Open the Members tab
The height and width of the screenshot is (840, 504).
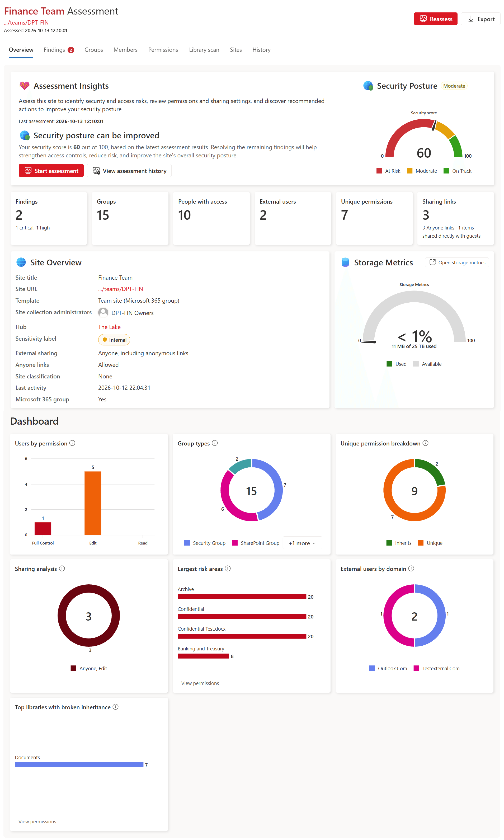[x=125, y=50]
